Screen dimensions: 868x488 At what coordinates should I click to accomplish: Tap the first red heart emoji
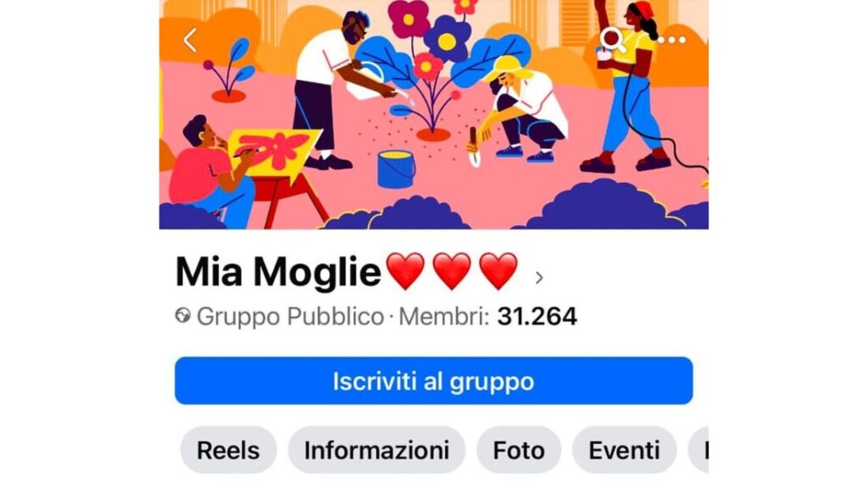tap(405, 271)
